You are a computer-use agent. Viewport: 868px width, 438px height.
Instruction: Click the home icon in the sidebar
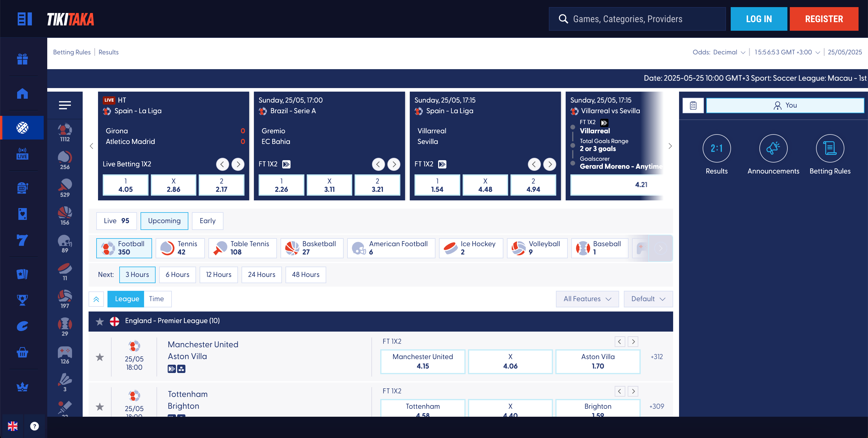click(x=22, y=93)
